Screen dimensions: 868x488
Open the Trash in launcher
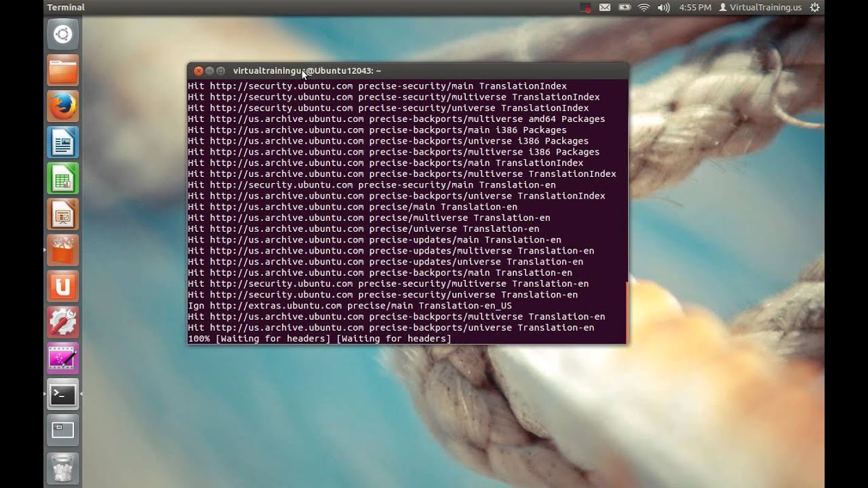click(63, 468)
